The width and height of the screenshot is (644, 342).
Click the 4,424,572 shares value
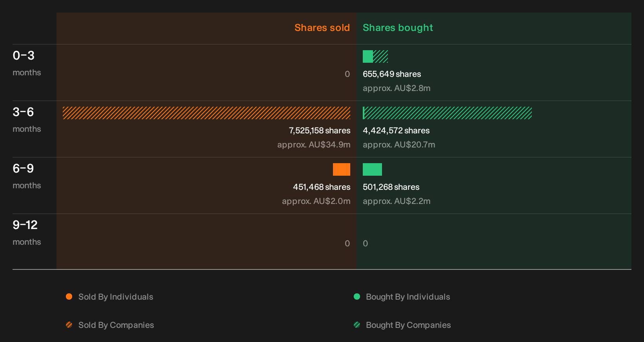coord(396,131)
